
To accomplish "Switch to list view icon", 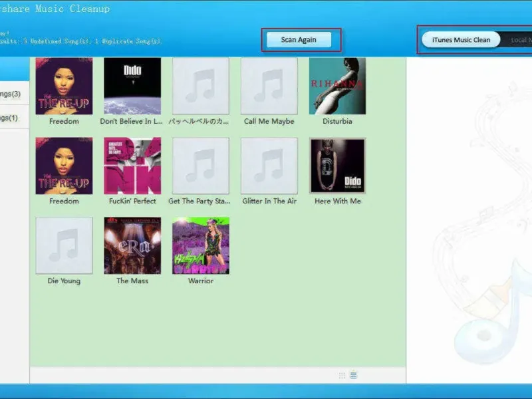I will tap(354, 375).
